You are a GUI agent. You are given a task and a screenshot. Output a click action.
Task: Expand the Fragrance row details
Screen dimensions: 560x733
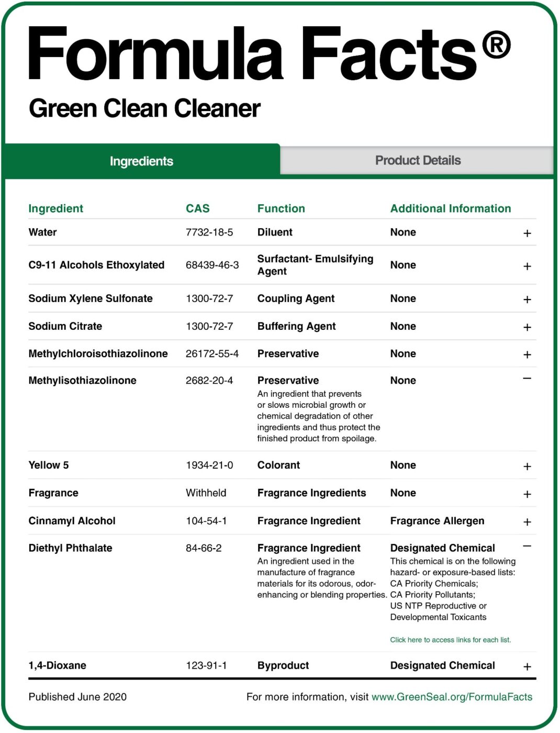[x=527, y=494]
